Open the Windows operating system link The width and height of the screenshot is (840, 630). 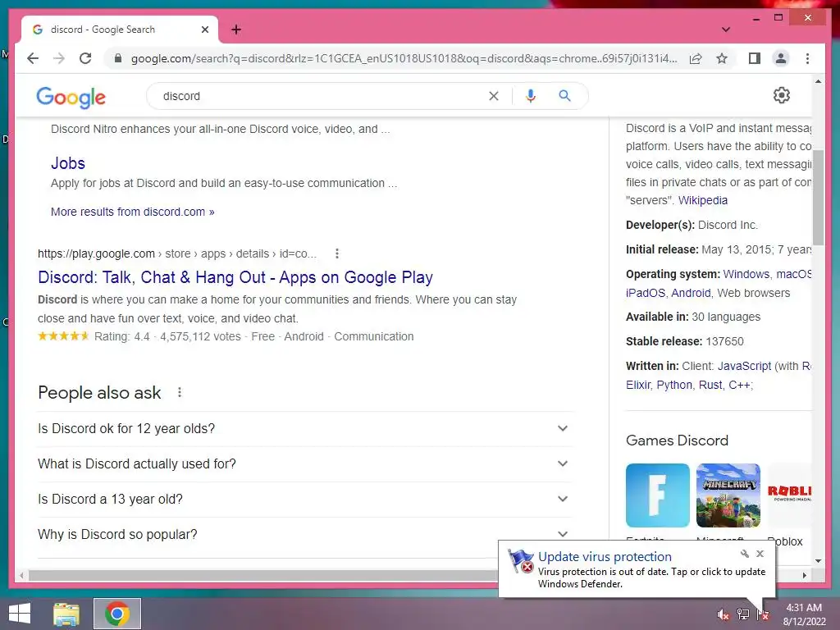point(746,274)
